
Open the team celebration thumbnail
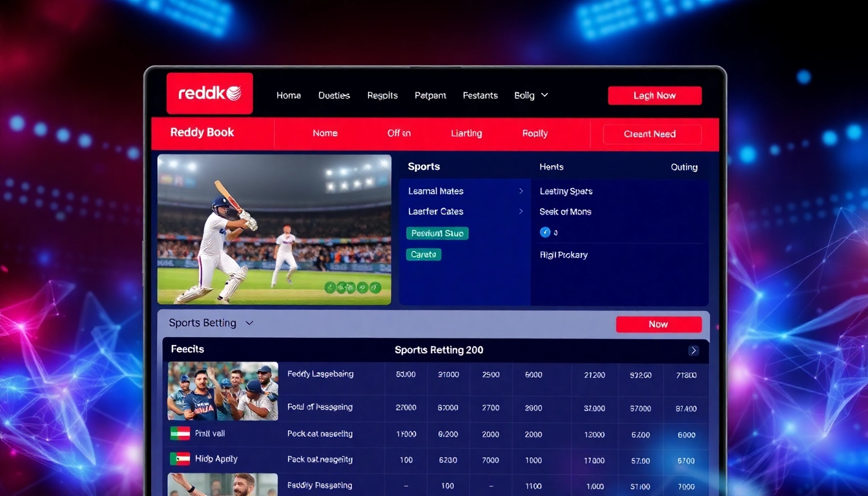223,391
